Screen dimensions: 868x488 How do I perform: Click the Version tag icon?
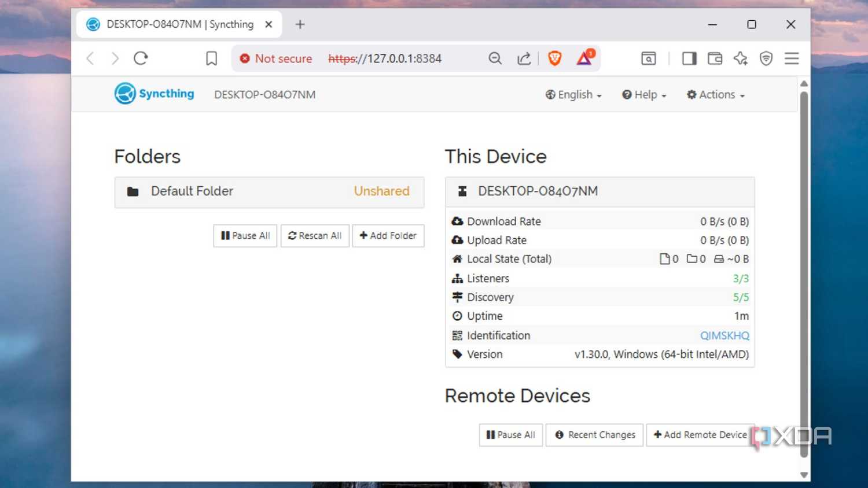457,354
